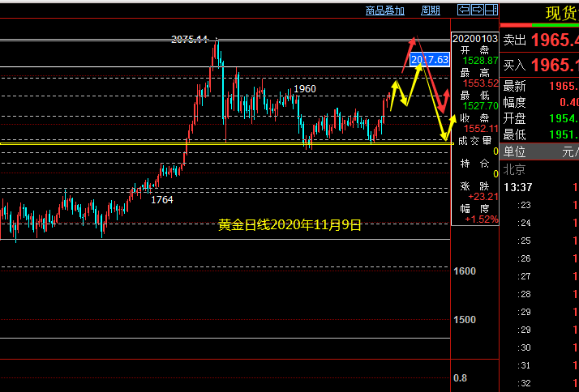Click the 1600 price axis label
Screen dimensions: 579x392
click(465, 271)
